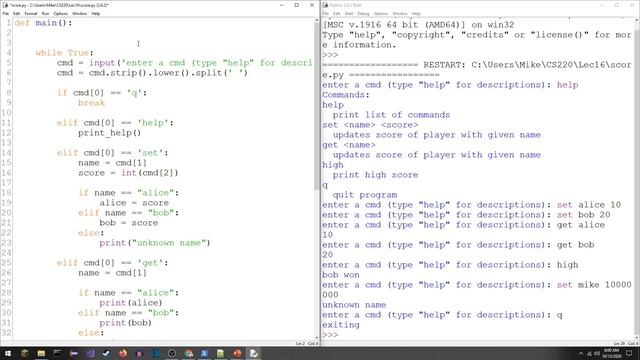Open File menu in score.py editor

6,13
